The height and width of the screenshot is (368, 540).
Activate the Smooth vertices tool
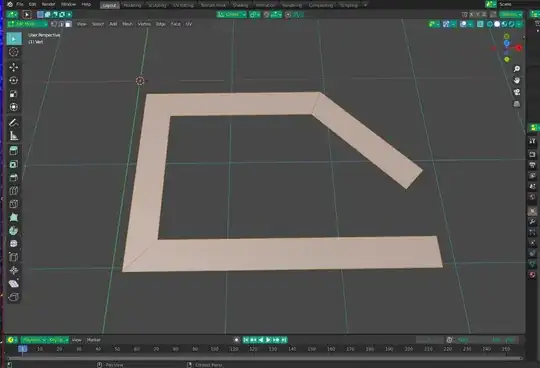(14, 244)
